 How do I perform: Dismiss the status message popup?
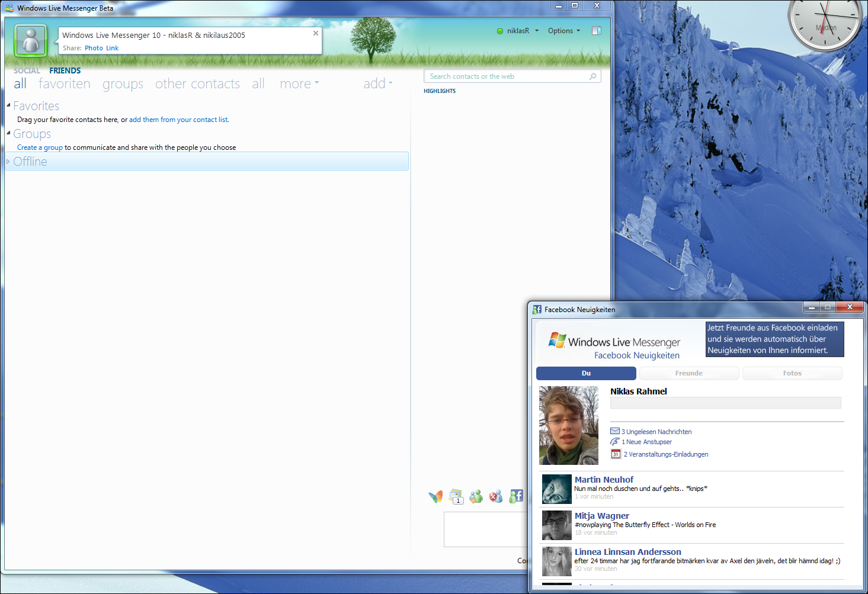click(x=316, y=33)
